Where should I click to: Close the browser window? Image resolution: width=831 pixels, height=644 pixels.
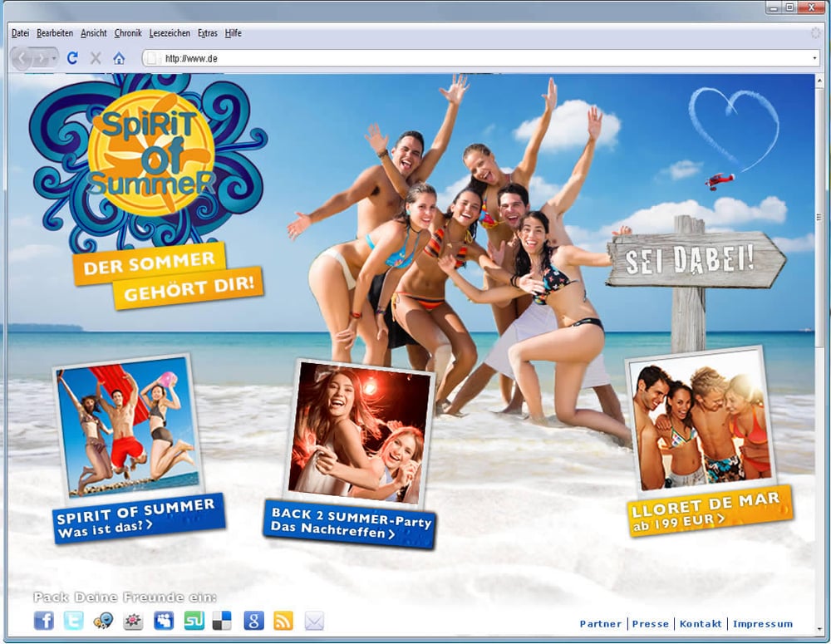pyautogui.click(x=811, y=7)
